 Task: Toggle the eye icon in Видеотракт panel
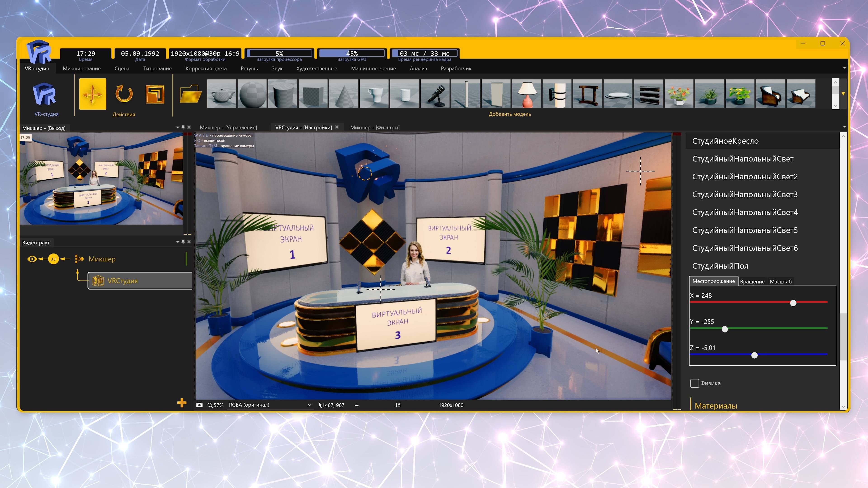click(32, 259)
